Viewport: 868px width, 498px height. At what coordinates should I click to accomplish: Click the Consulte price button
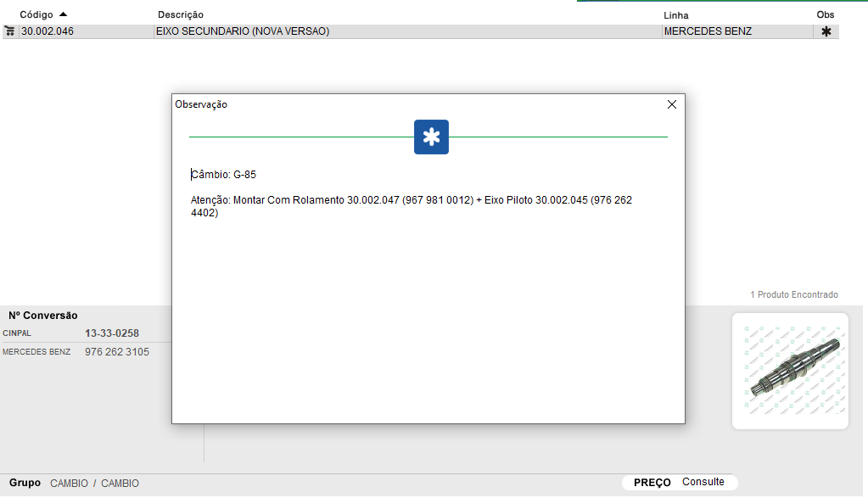click(x=703, y=482)
